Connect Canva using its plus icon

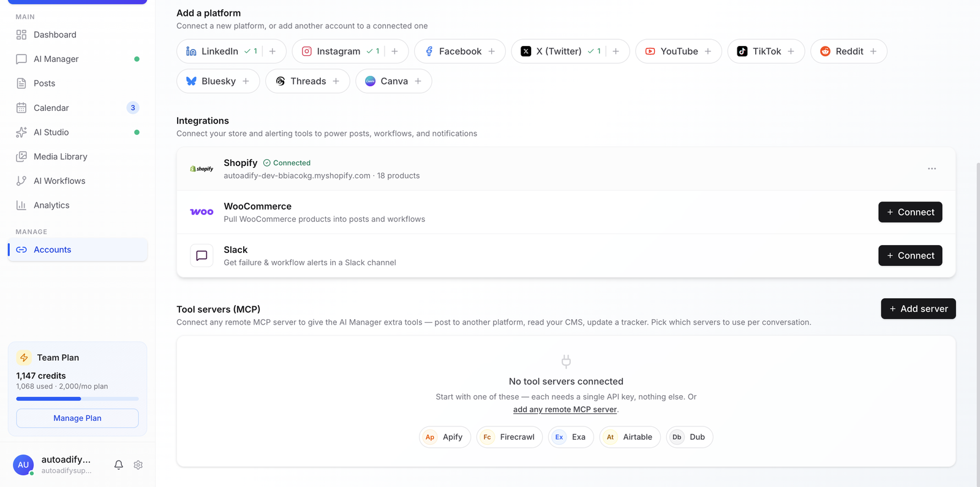tap(418, 81)
